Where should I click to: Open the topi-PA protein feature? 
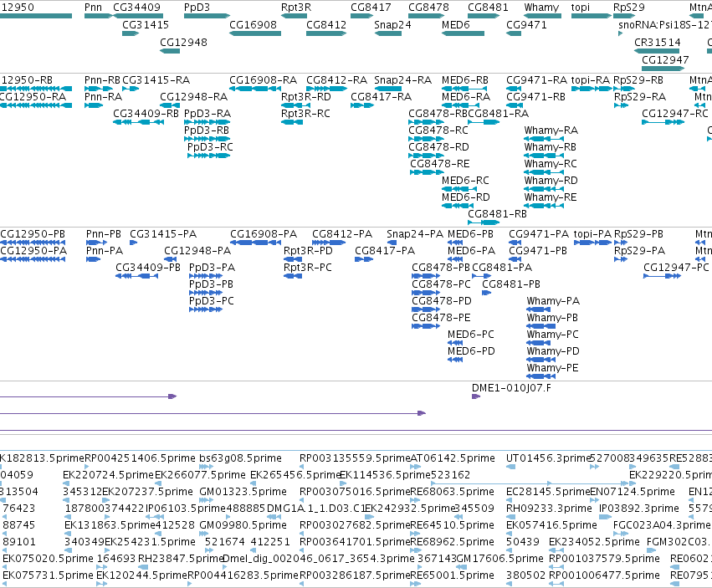(x=592, y=243)
